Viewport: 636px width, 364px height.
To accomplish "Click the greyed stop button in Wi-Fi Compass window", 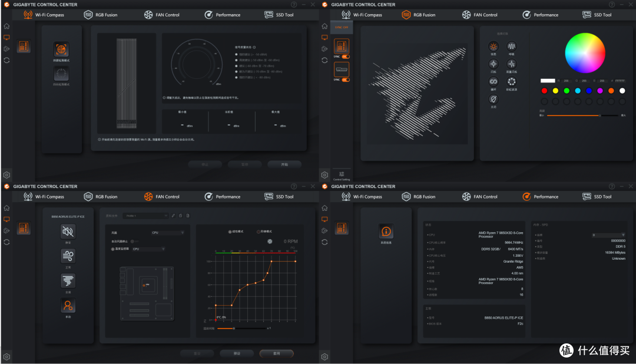I will 205,164.
